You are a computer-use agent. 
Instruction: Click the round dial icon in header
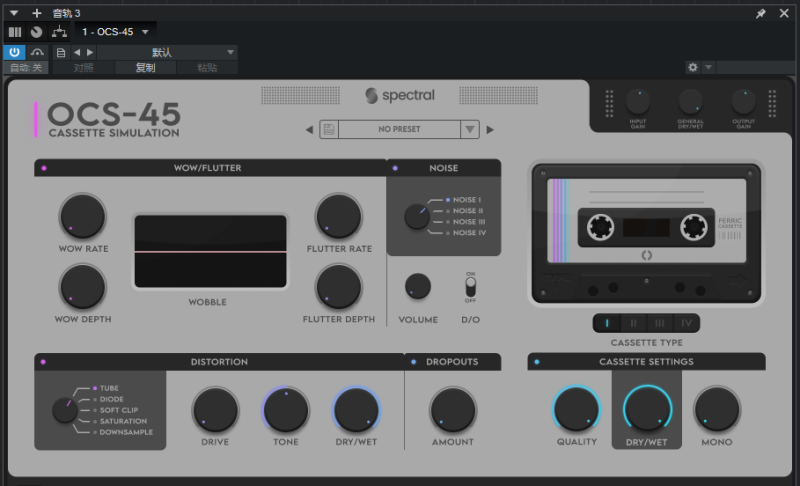click(36, 32)
